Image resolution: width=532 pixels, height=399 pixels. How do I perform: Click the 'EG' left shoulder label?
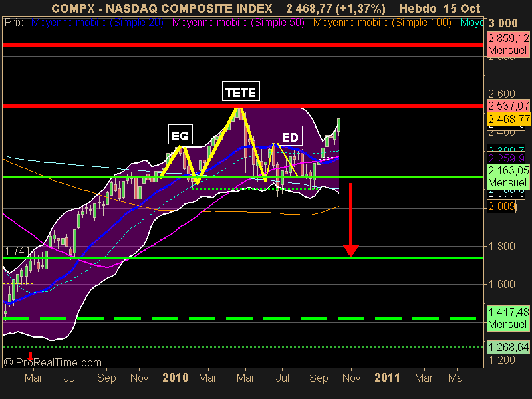pyautogui.click(x=180, y=135)
